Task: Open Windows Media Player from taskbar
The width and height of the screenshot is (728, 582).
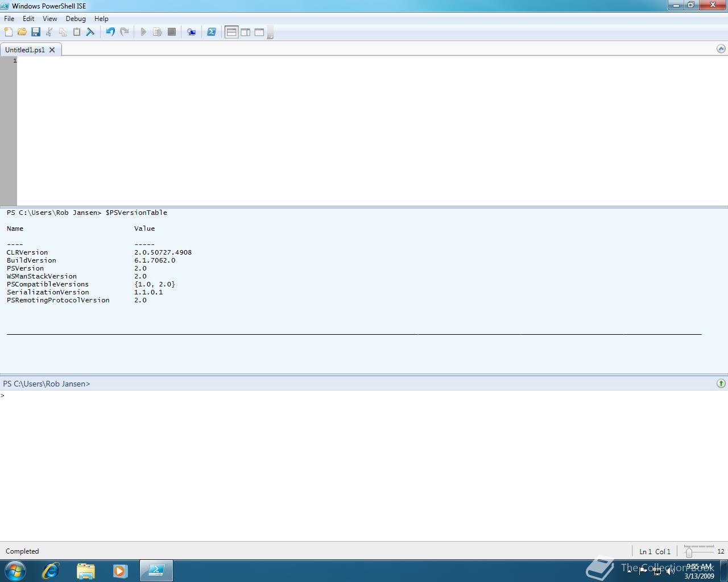Action: coord(120,571)
